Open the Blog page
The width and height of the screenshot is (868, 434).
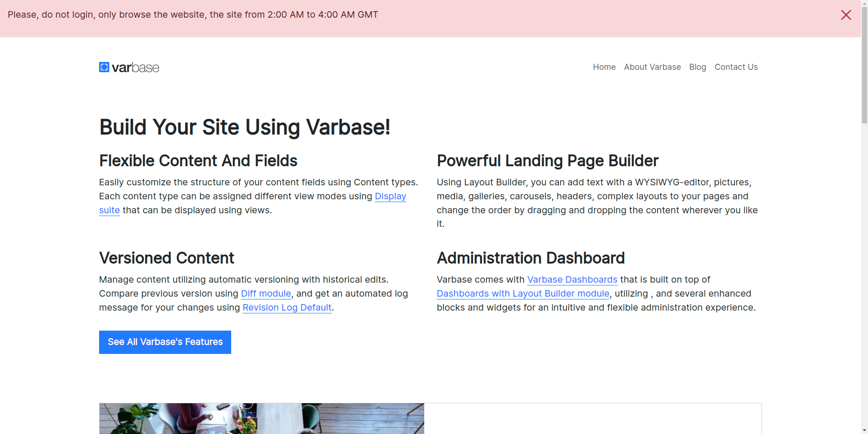697,67
